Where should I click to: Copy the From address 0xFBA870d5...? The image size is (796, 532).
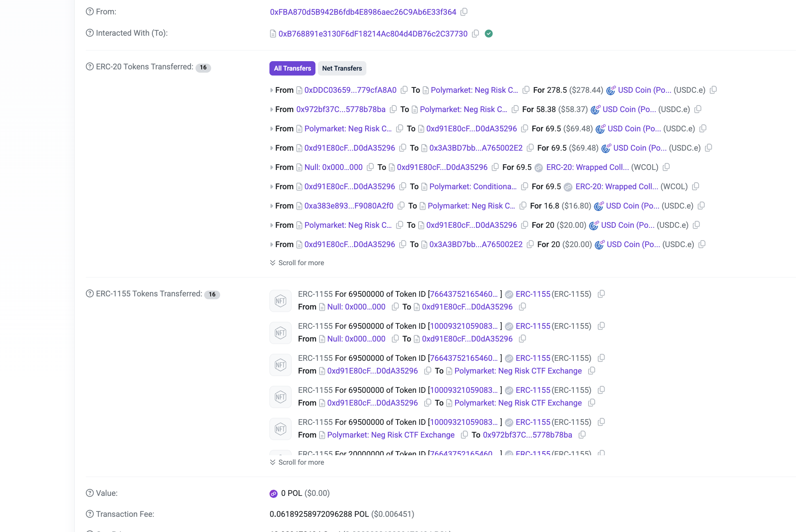(x=464, y=12)
